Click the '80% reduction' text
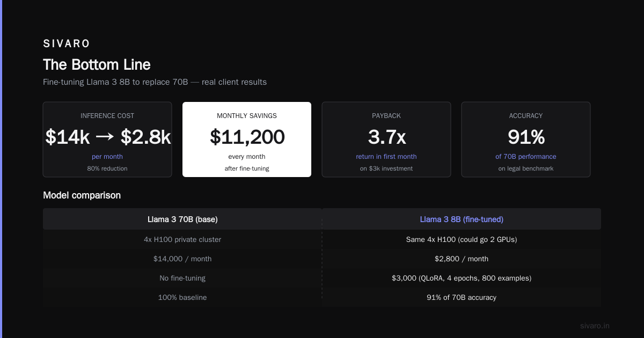 [107, 168]
